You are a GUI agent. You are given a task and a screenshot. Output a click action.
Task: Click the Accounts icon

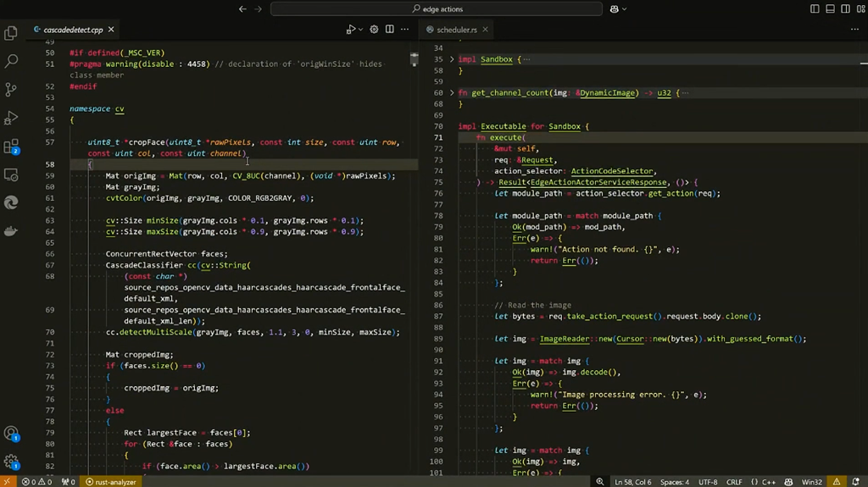pyautogui.click(x=11, y=434)
